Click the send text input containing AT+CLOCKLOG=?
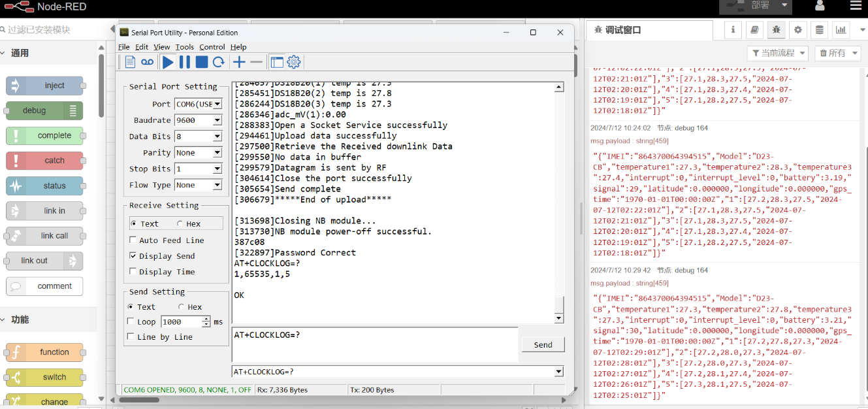 [x=375, y=344]
